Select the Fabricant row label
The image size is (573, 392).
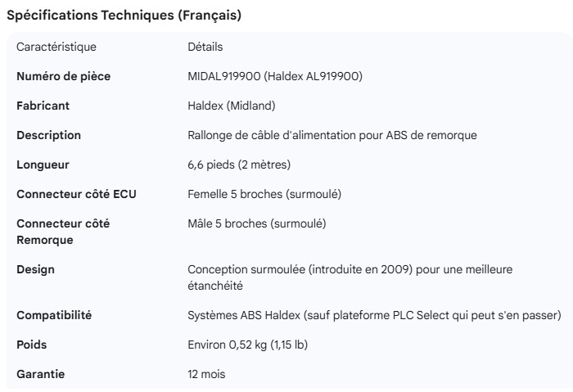(43, 106)
